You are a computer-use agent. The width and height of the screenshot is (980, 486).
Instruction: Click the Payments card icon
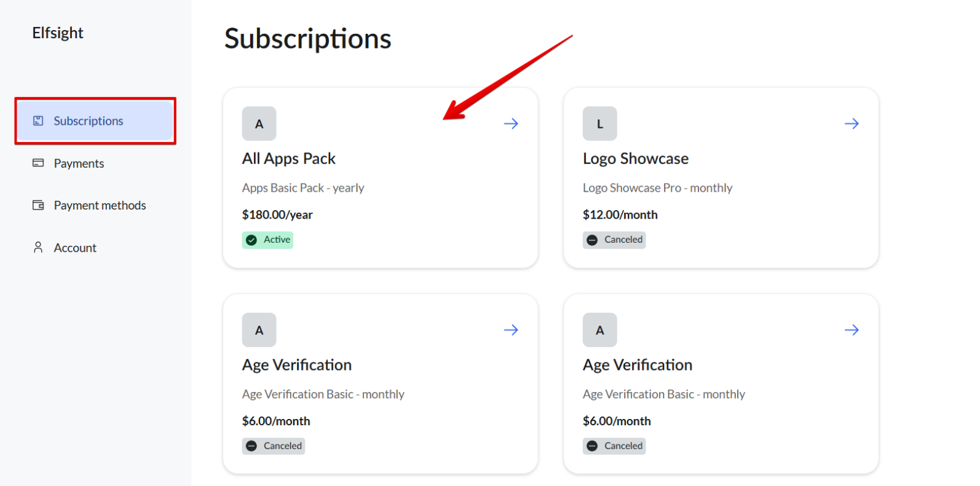[38, 163]
